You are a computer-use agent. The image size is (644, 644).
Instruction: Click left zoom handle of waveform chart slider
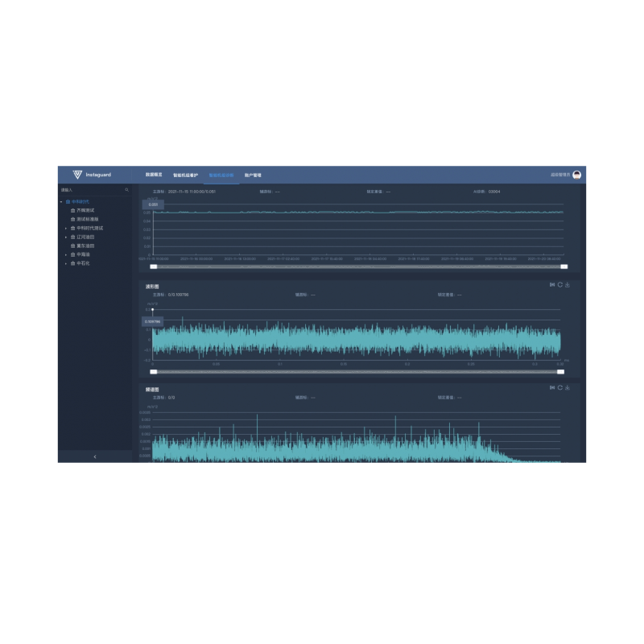pyautogui.click(x=154, y=372)
